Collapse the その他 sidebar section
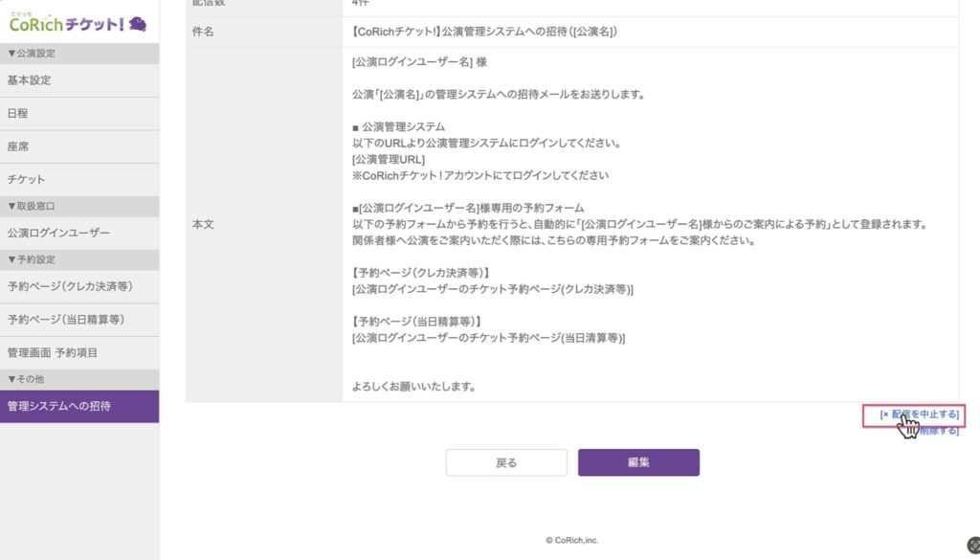 click(27, 379)
